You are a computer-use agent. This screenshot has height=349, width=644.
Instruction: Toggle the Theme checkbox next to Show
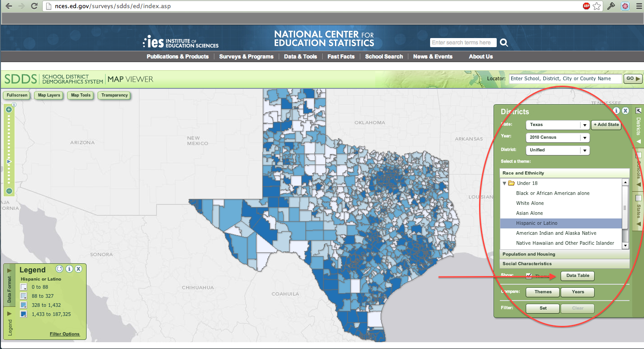[528, 275]
